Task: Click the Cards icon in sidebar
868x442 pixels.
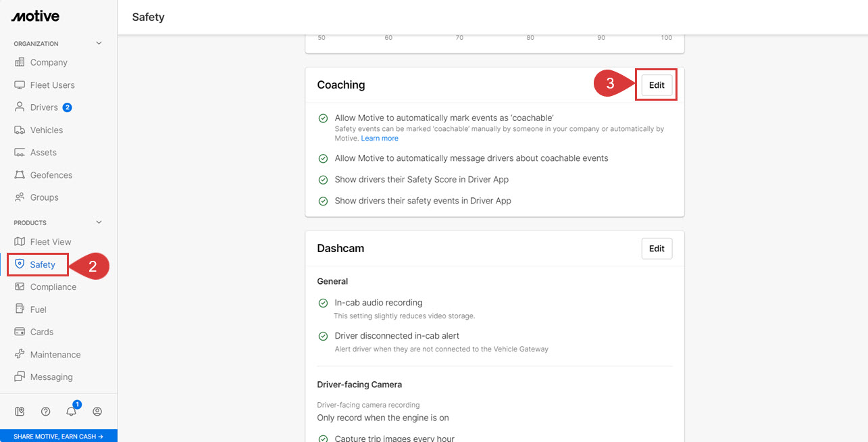Action: [20, 332]
